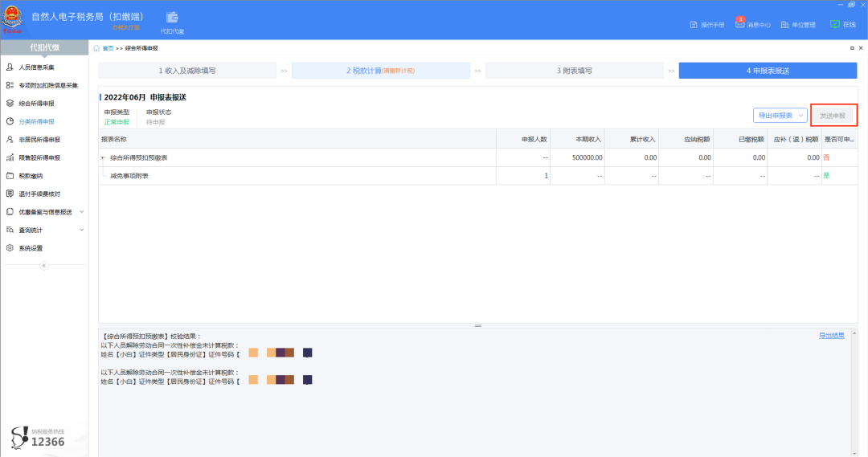Click the 首页 breadcrumb link

point(108,49)
